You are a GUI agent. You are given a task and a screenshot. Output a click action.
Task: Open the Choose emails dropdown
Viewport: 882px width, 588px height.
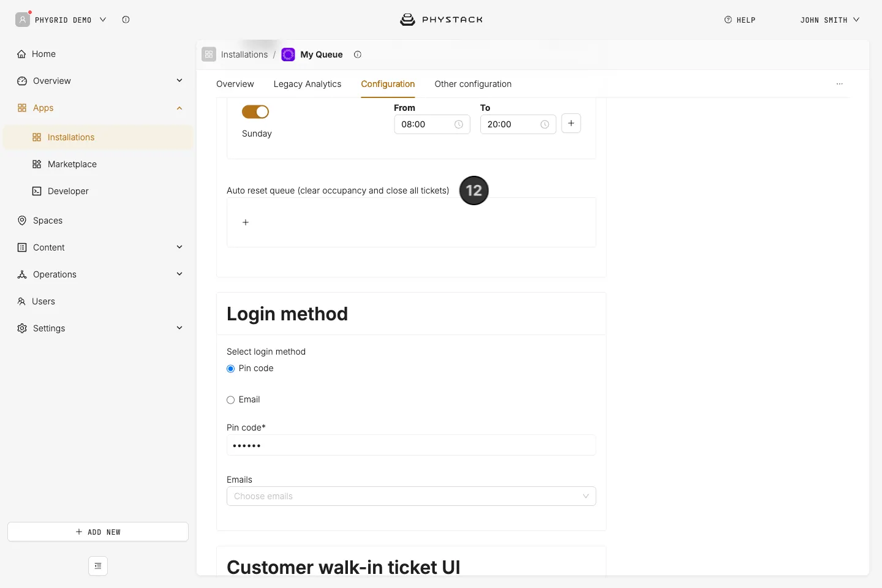[411, 496]
